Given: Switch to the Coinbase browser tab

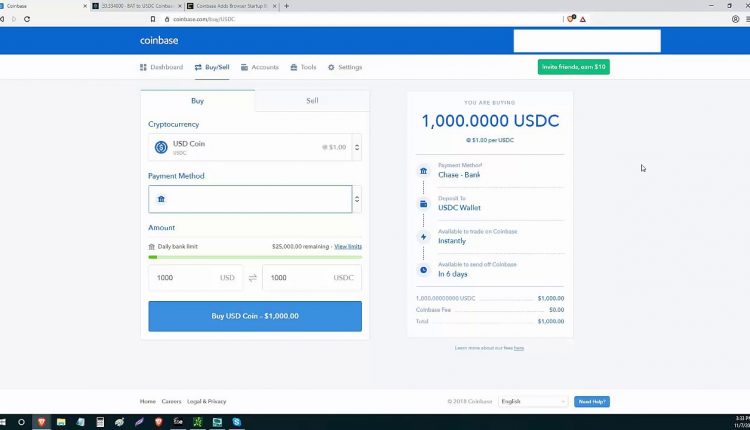Looking at the screenshot, I should point(41,6).
